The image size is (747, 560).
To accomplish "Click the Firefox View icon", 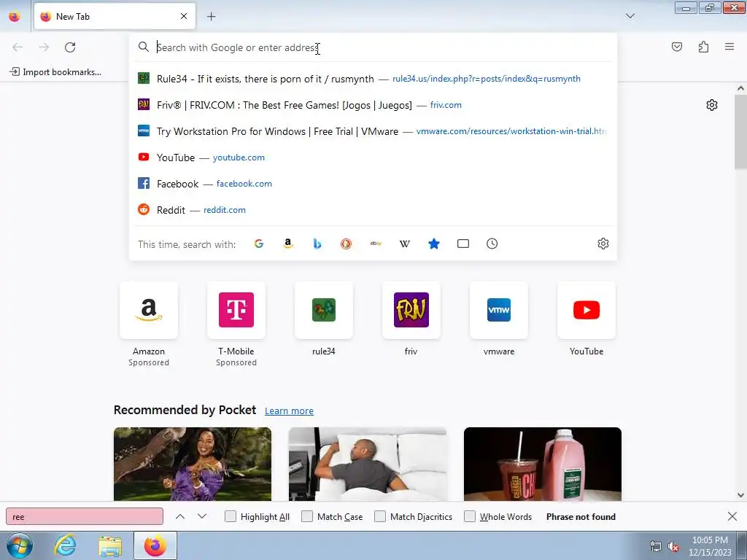I will point(15,16).
